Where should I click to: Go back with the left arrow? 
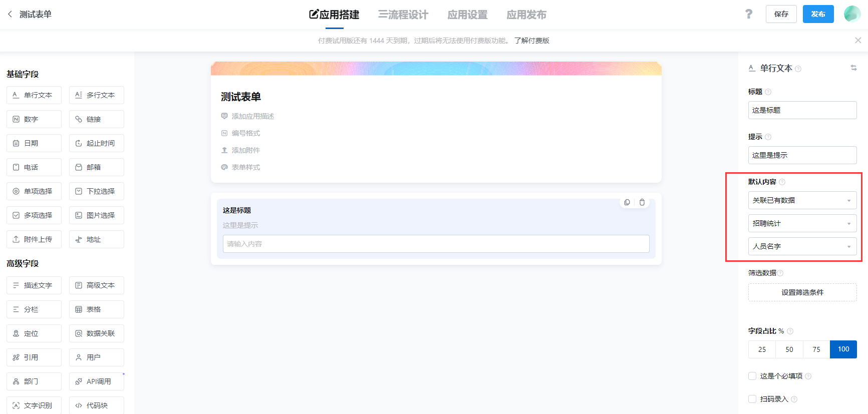(x=10, y=14)
